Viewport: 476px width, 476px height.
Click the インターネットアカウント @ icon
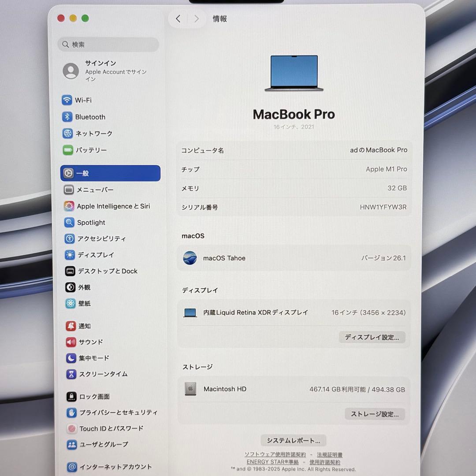tap(72, 467)
